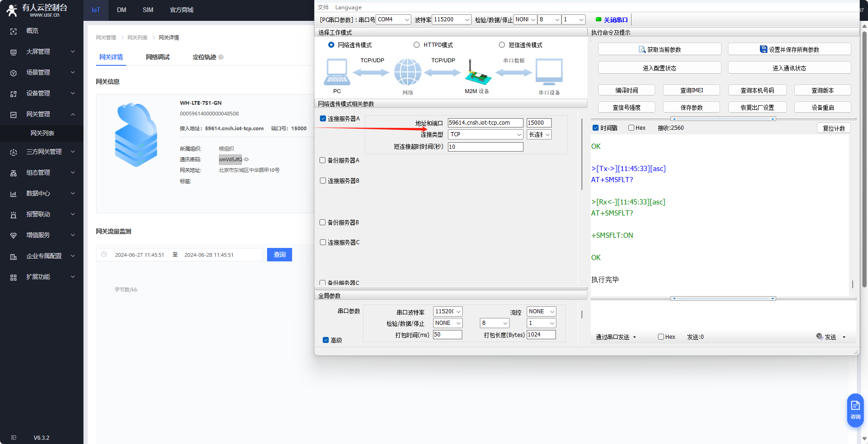This screenshot has width=868, height=444.
Task: Click the 数据中心 bar chart icon
Action: click(13, 194)
